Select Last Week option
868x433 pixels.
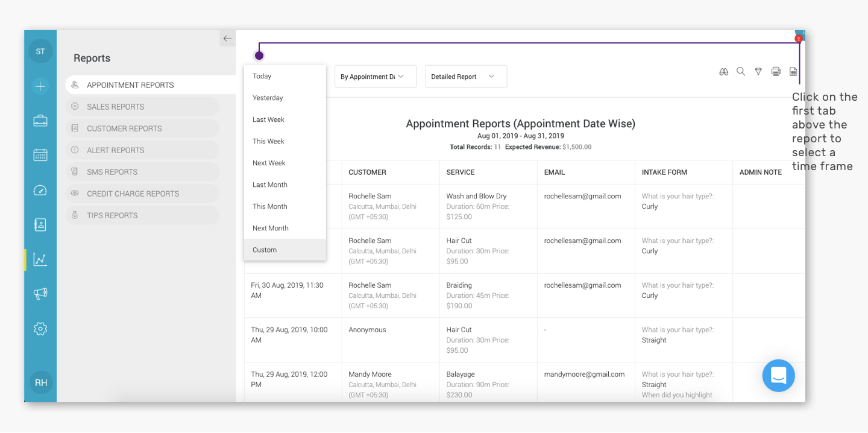[285, 119]
